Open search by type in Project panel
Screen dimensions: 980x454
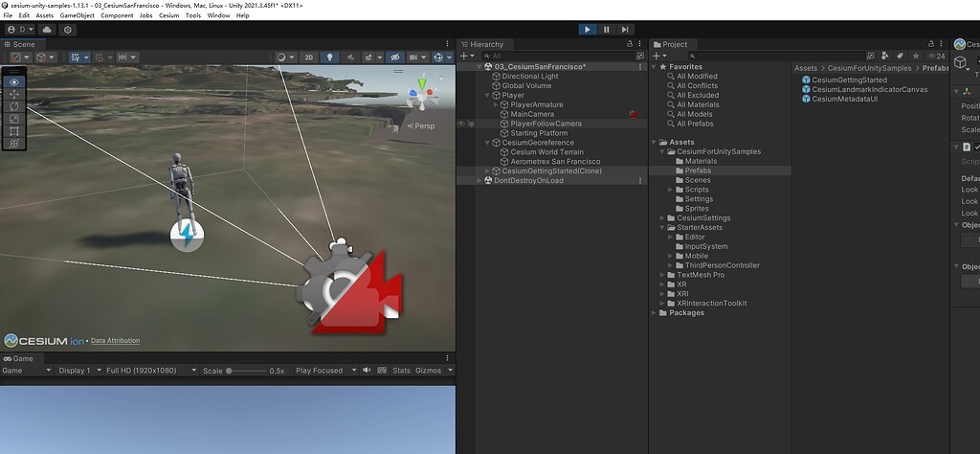887,56
